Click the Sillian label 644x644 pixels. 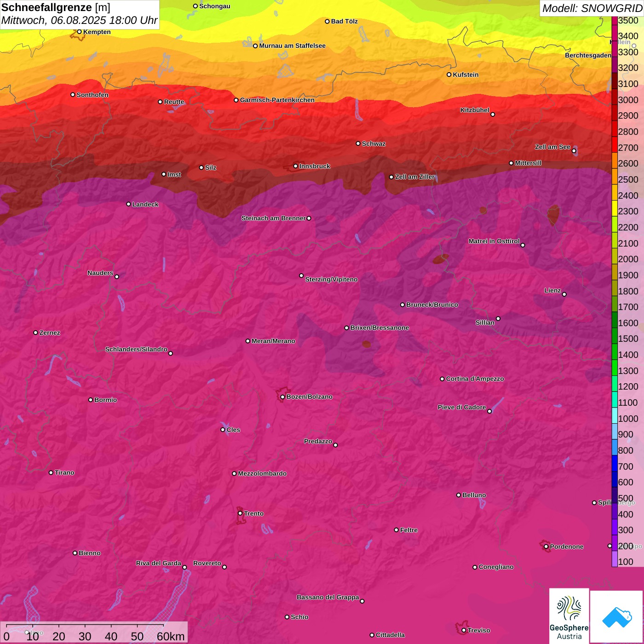tap(485, 322)
